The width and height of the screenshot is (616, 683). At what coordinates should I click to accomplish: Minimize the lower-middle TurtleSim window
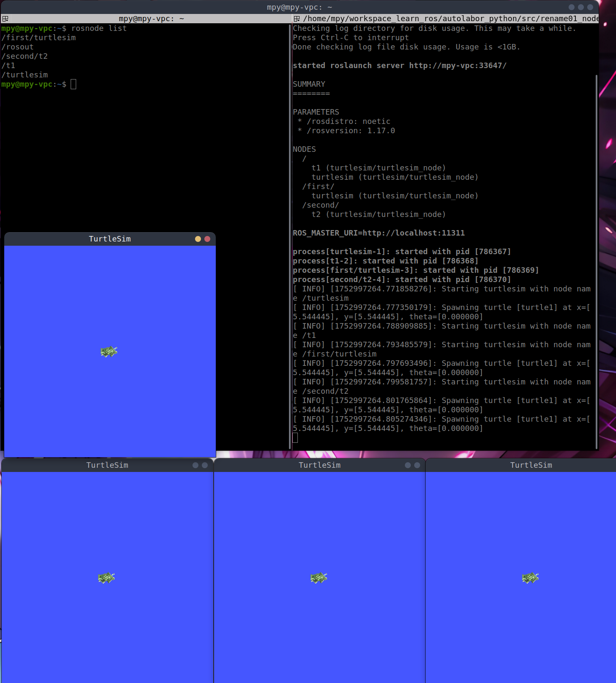tap(408, 465)
